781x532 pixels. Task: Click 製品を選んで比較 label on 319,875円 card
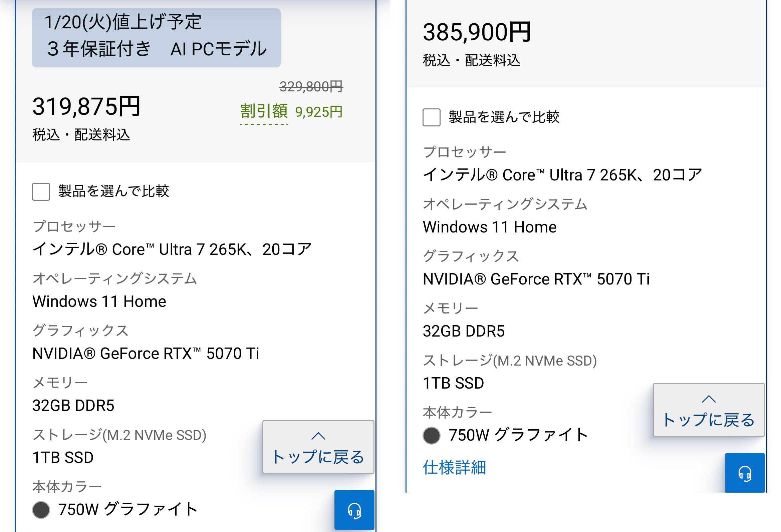(x=113, y=191)
